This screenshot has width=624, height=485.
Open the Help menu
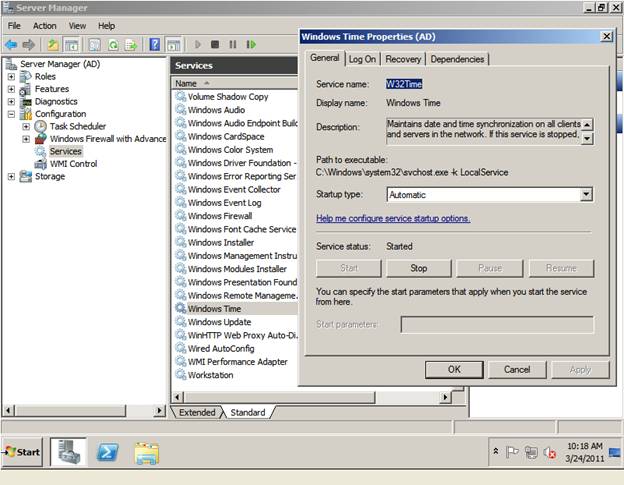(x=106, y=26)
